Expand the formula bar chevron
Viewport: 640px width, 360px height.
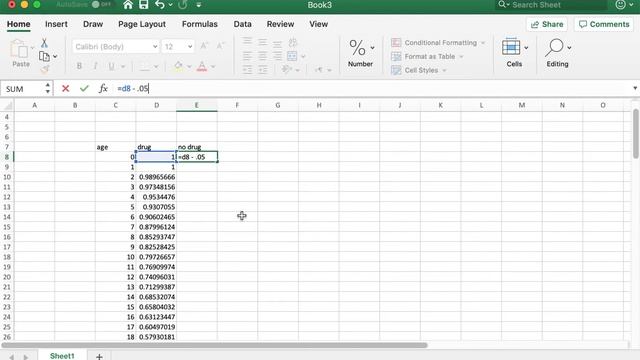pyautogui.click(x=635, y=88)
